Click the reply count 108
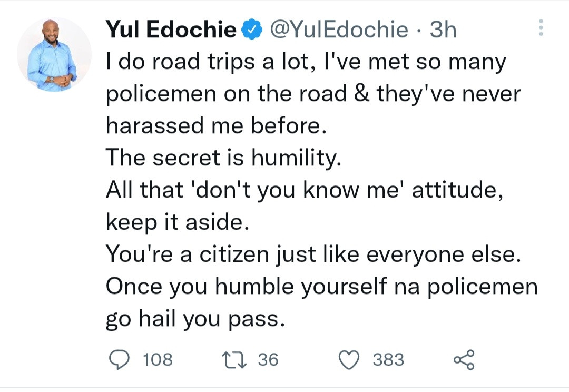The image size is (569, 392). coord(158,360)
